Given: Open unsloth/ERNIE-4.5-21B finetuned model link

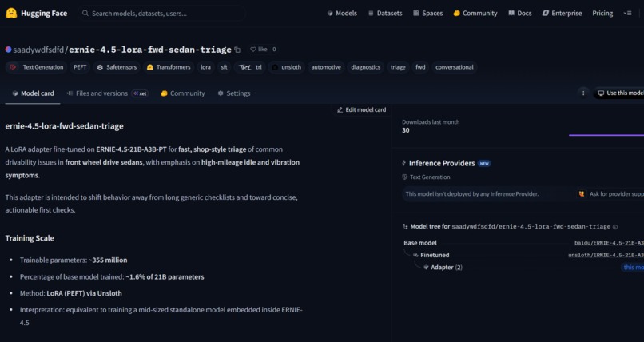Looking at the screenshot, I should 606,256.
